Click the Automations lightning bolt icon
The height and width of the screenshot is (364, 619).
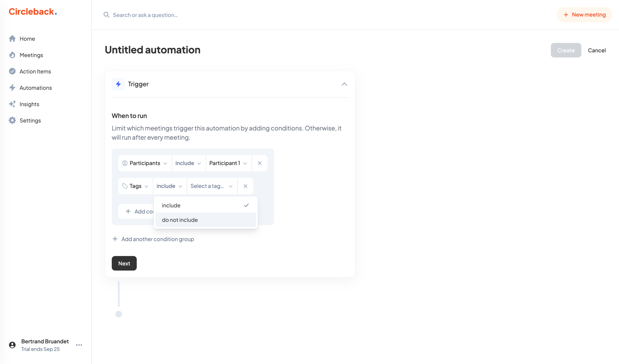click(12, 87)
